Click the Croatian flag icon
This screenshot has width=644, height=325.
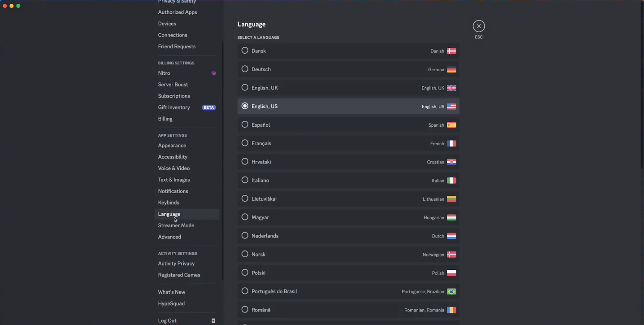pos(451,162)
